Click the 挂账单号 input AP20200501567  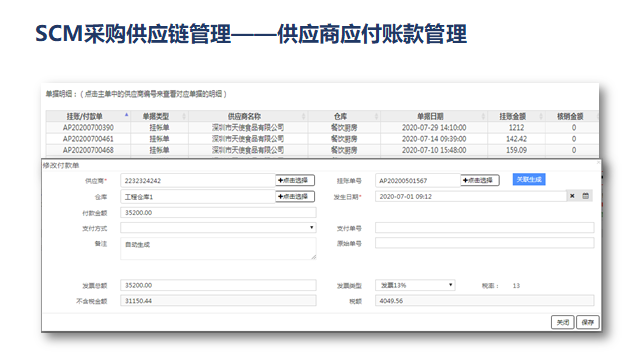[x=418, y=180]
